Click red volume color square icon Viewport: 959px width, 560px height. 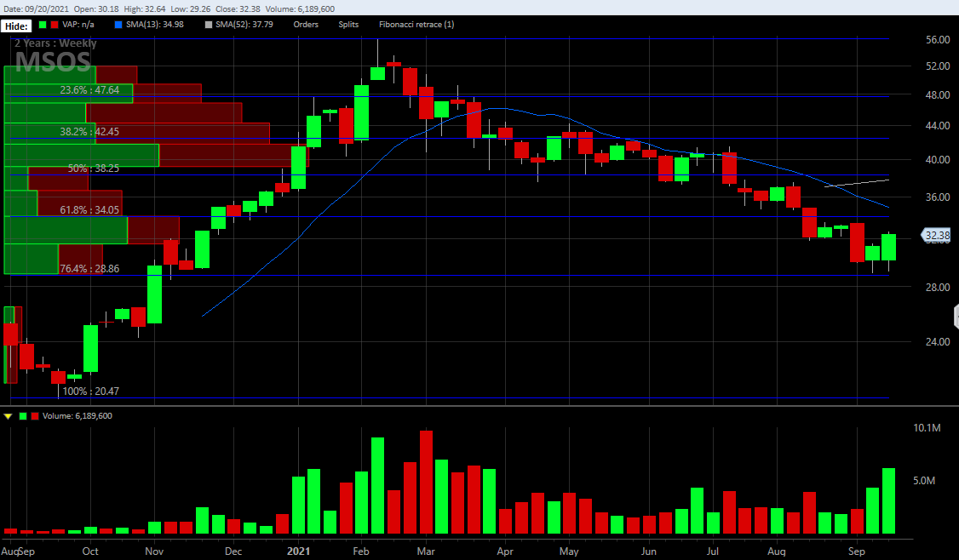pyautogui.click(x=34, y=416)
